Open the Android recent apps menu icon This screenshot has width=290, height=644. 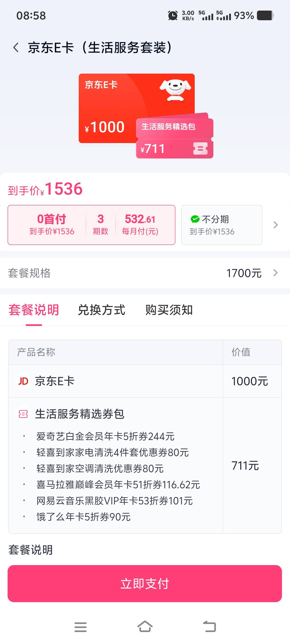(x=80, y=627)
